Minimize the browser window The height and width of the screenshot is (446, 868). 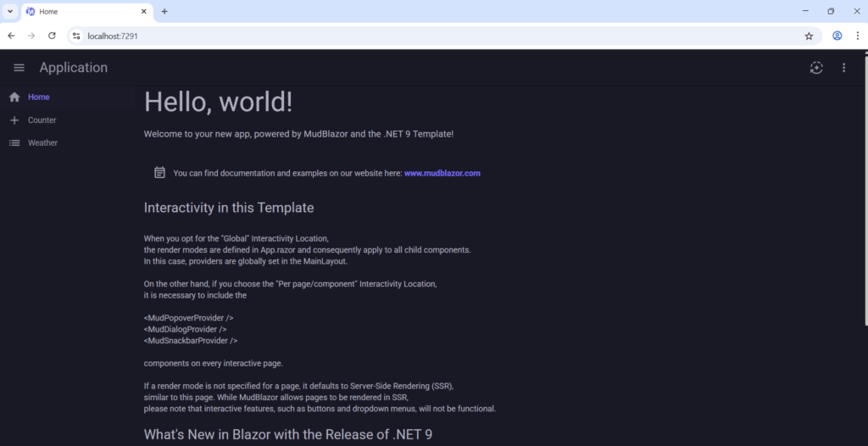click(805, 11)
